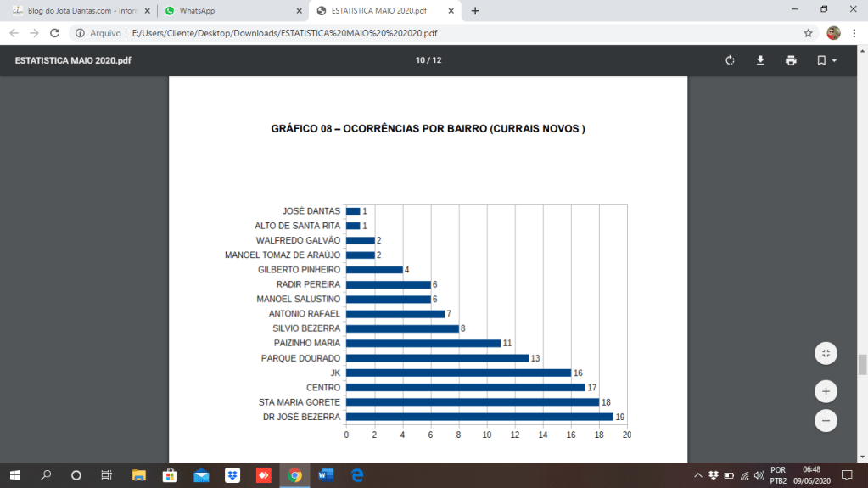
Task: Open a new browser tab
Action: (x=475, y=11)
